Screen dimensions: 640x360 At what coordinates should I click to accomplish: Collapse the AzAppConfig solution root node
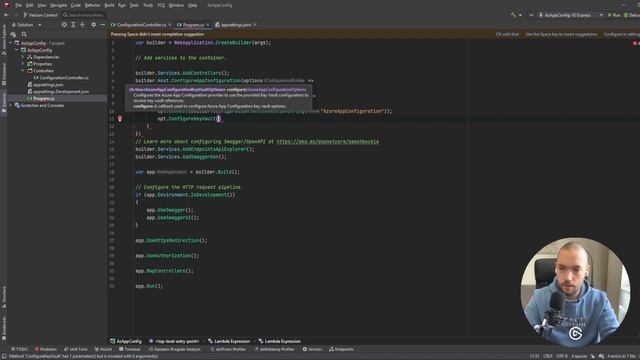[11, 43]
